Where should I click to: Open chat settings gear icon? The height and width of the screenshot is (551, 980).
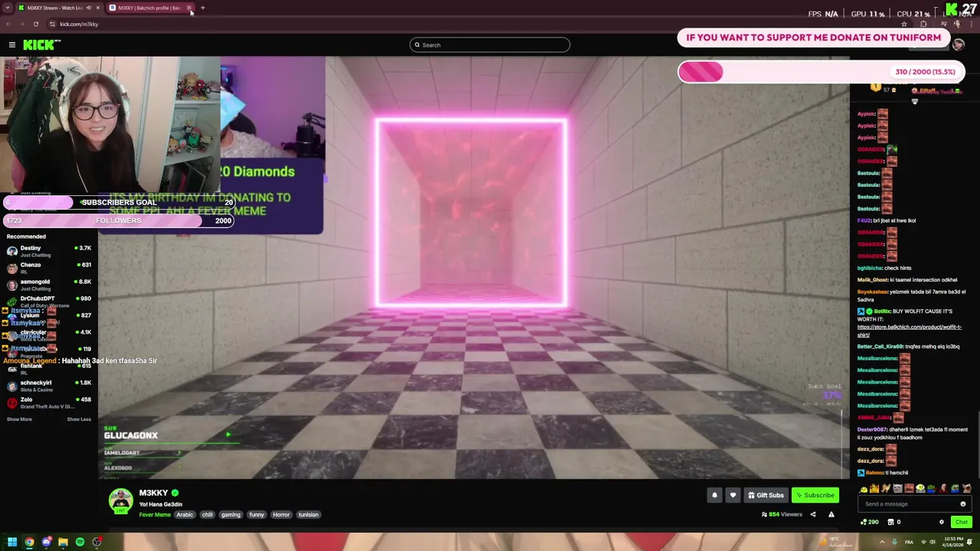click(x=942, y=522)
